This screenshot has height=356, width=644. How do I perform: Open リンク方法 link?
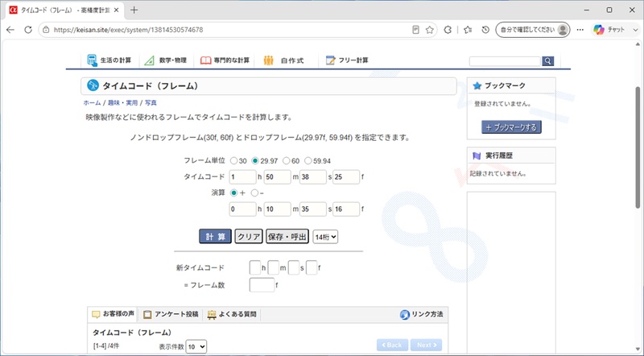point(422,314)
